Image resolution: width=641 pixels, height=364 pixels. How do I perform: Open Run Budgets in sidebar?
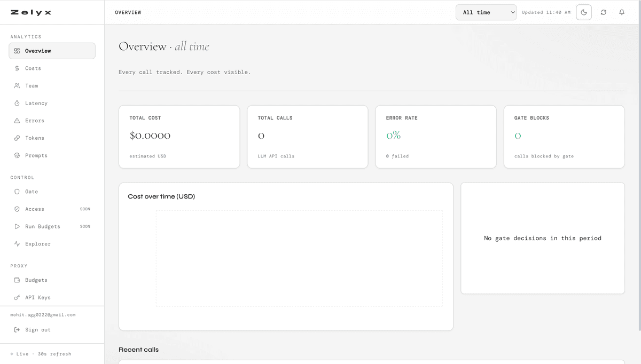(x=52, y=227)
